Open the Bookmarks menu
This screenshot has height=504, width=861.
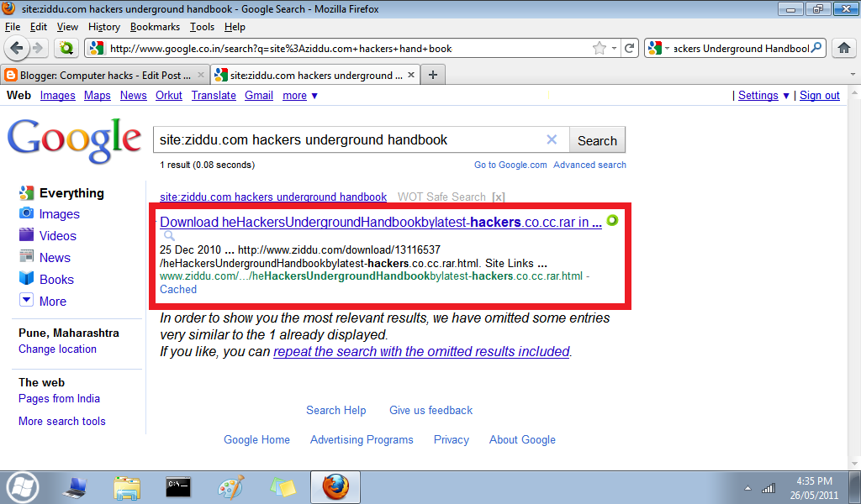coord(155,27)
